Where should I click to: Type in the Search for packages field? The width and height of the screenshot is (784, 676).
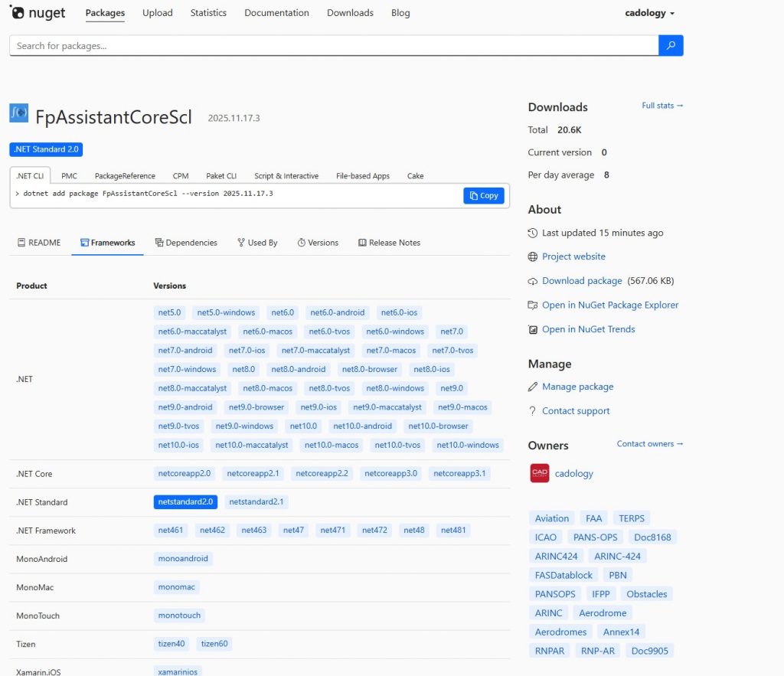[x=334, y=46]
